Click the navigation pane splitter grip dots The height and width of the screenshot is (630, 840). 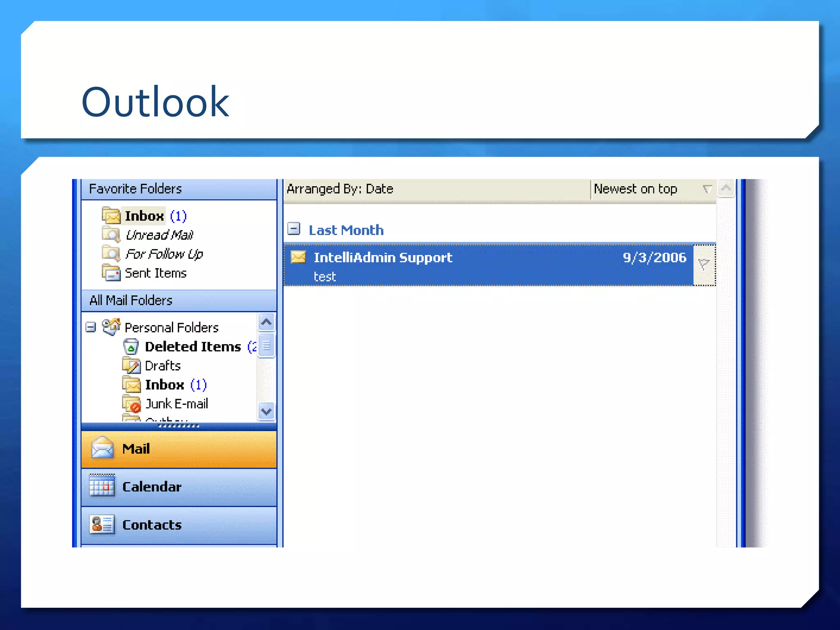point(179,426)
